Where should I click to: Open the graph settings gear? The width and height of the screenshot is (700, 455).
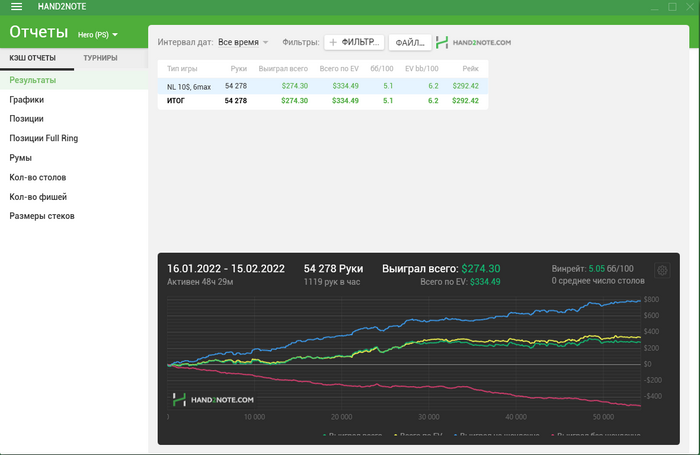pyautogui.click(x=662, y=270)
